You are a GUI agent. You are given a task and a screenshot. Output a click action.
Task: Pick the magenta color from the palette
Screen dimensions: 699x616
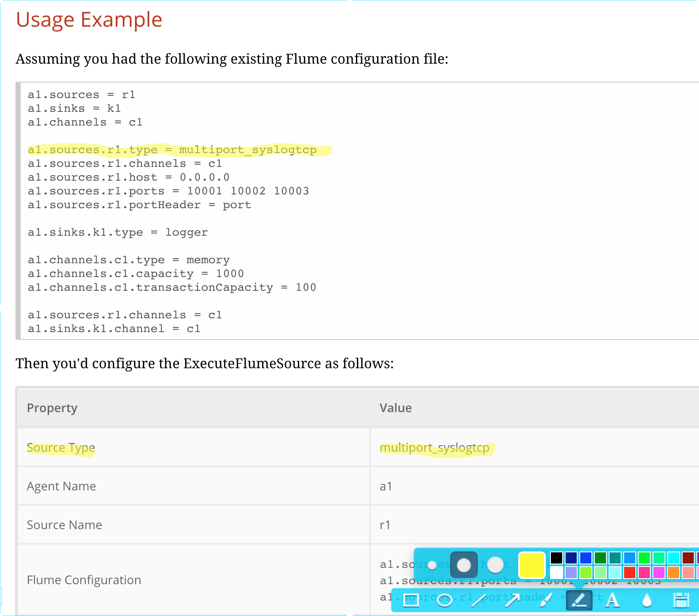[658, 572]
